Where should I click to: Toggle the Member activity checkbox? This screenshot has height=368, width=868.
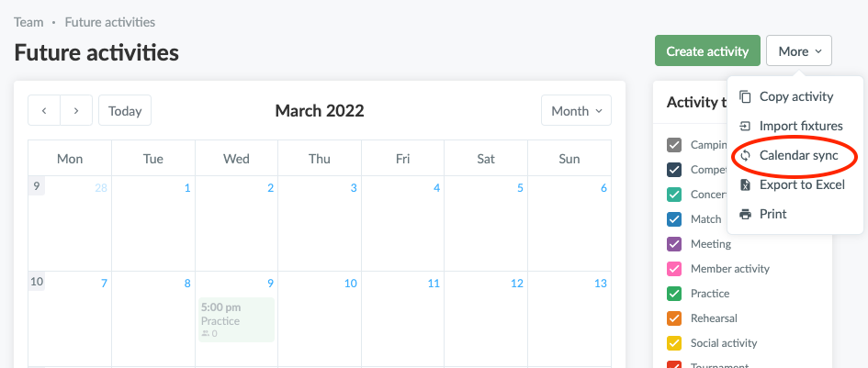[x=673, y=269]
